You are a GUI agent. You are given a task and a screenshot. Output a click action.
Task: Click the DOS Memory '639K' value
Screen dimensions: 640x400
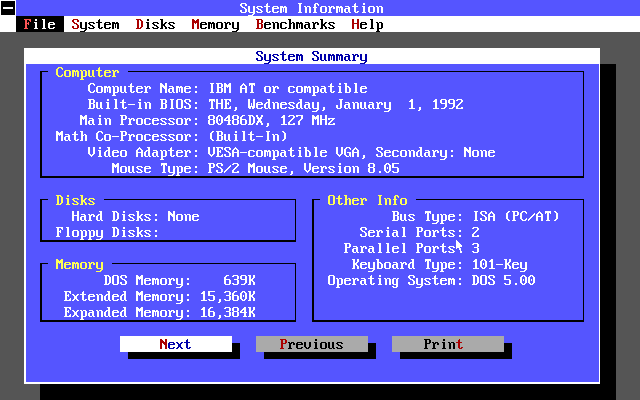[x=239, y=280]
